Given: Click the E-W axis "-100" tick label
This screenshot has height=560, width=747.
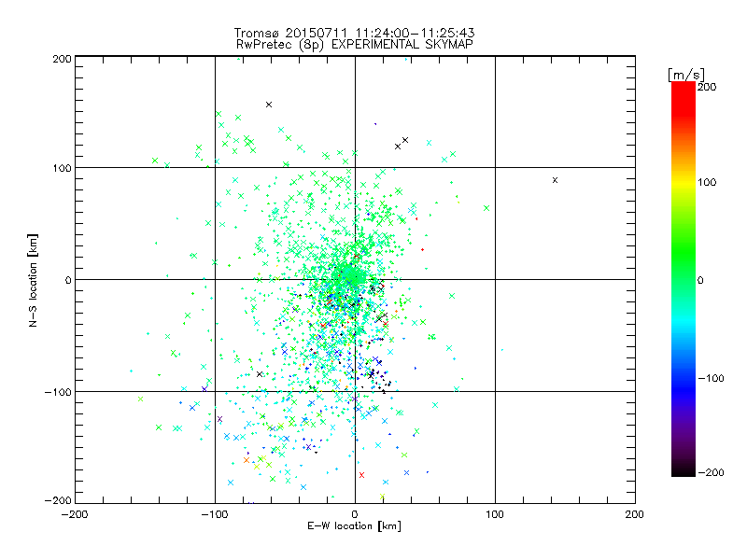Looking at the screenshot, I should (x=215, y=514).
